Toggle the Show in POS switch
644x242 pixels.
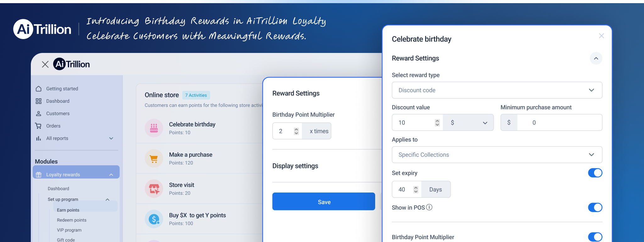click(595, 207)
